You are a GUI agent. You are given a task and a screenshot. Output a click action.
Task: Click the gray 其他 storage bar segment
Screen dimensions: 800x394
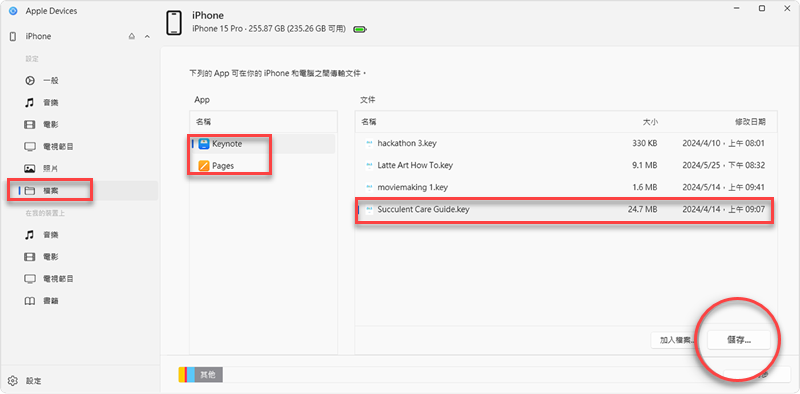tap(209, 375)
